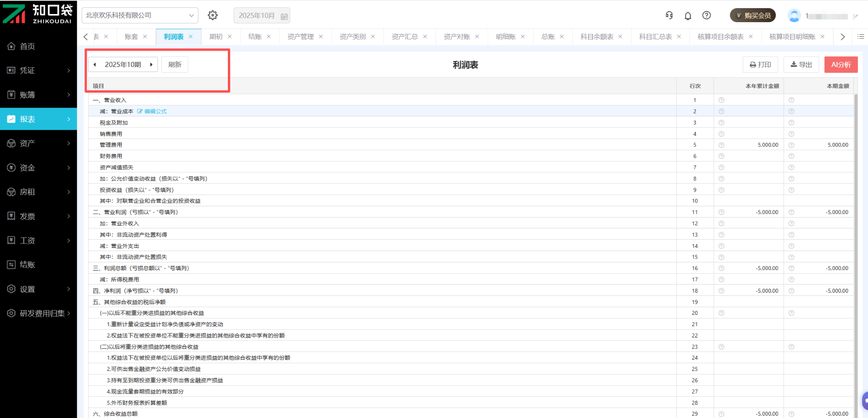Close the 利润表 tab
The height and width of the screenshot is (418, 868).
(191, 37)
